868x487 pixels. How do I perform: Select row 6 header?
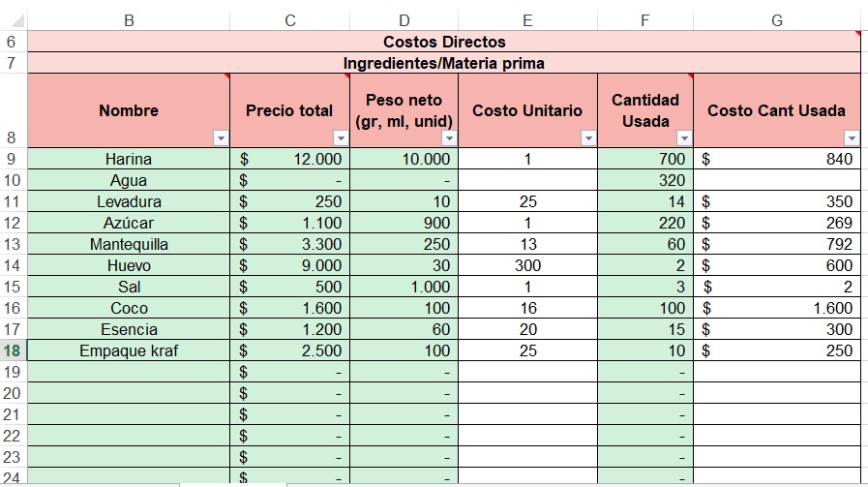13,42
